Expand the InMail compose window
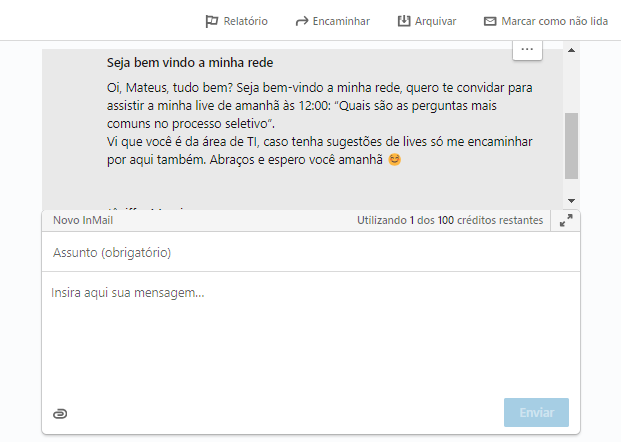The image size is (621, 442). 566,220
